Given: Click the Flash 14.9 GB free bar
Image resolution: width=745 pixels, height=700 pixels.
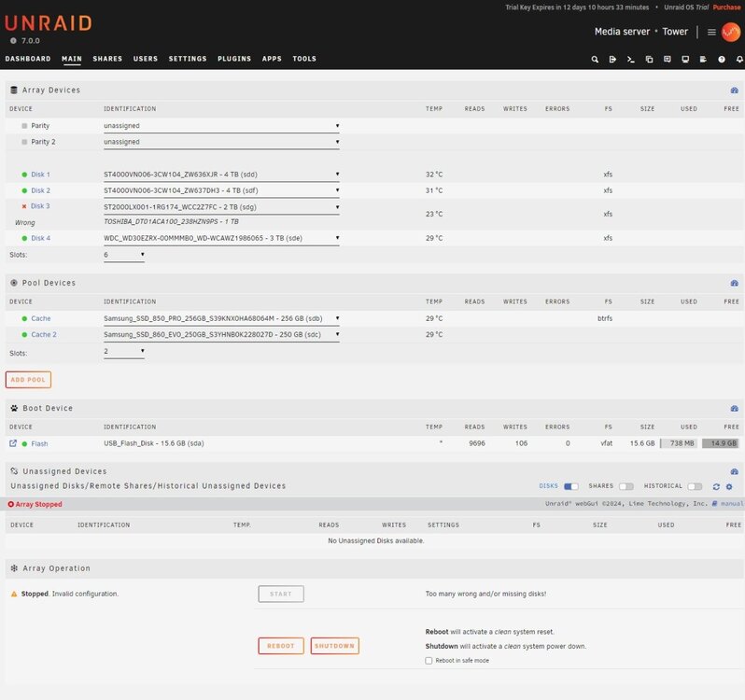Looking at the screenshot, I should pos(721,443).
